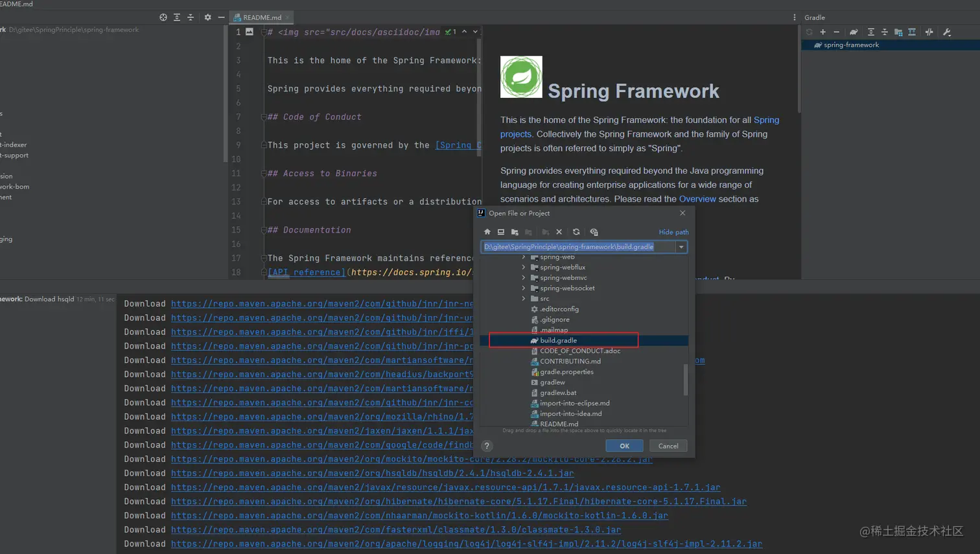Expand the spring-webmvc folder
This screenshot has height=554, width=980.
pos(524,277)
